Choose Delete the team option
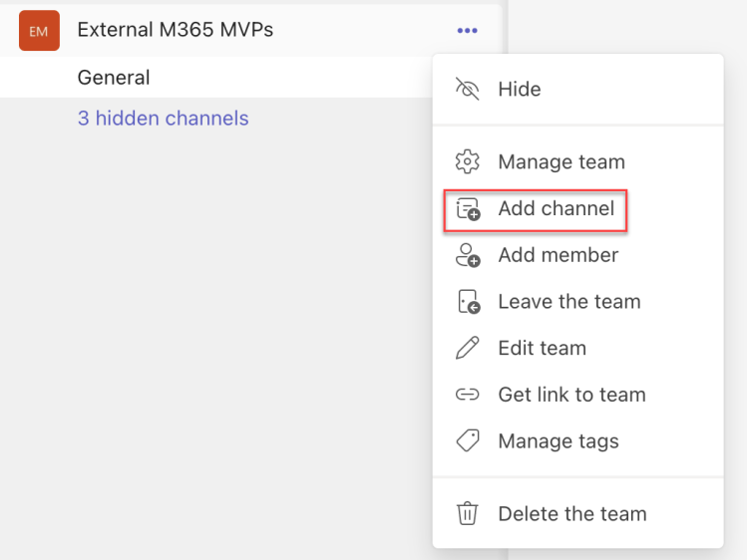Image resolution: width=747 pixels, height=560 pixels. [x=577, y=514]
